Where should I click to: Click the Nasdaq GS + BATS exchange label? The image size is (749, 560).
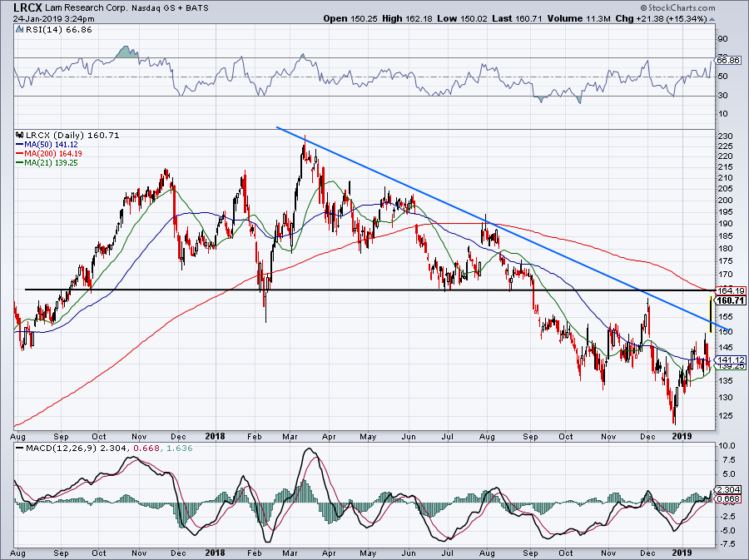170,8
